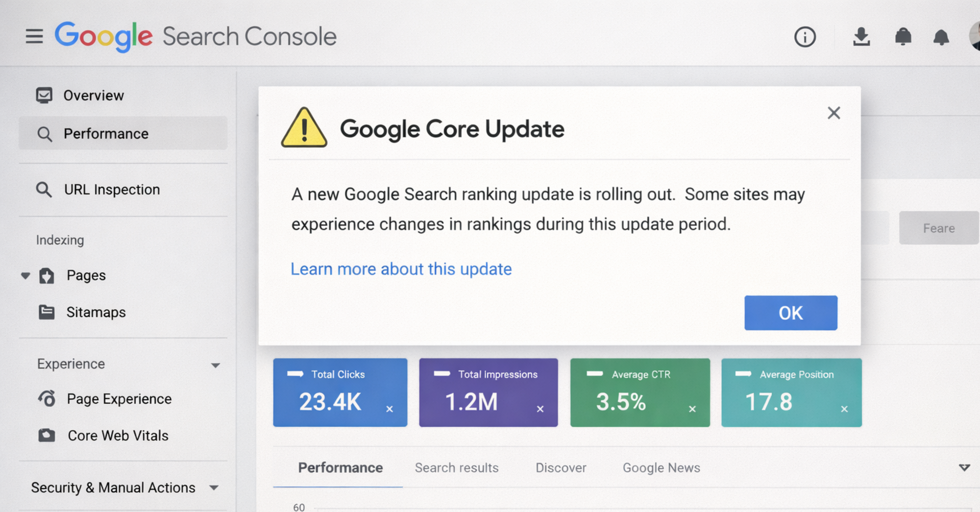Dismiss the Total Clicks metric card
Screen dimensions: 980x512
(390, 408)
